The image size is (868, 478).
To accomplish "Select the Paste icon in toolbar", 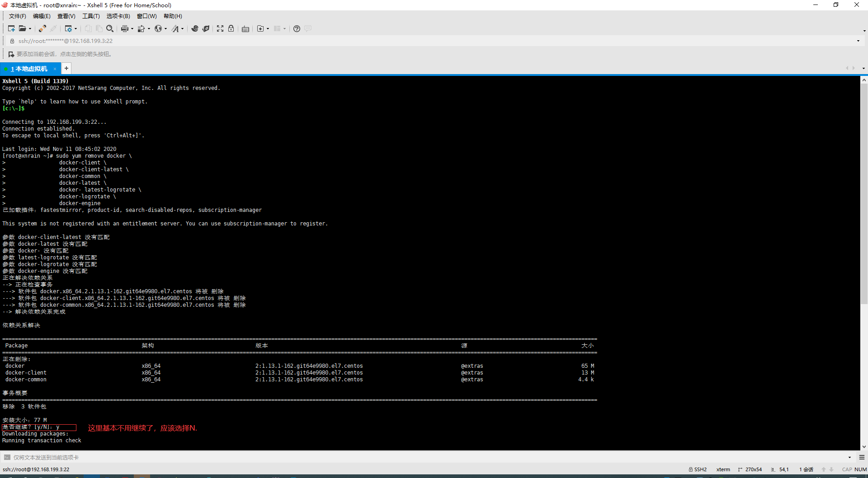I will (x=99, y=28).
